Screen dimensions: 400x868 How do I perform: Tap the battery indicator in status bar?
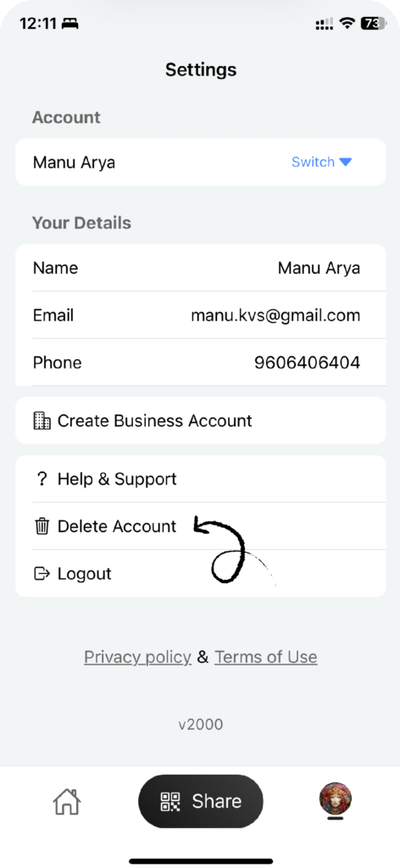[x=373, y=23]
